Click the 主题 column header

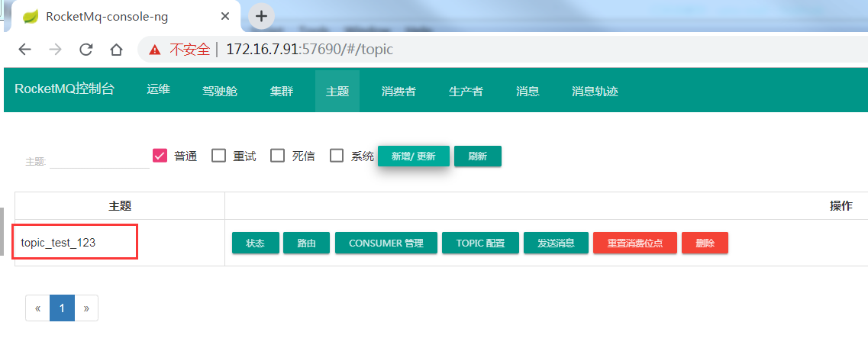point(120,206)
